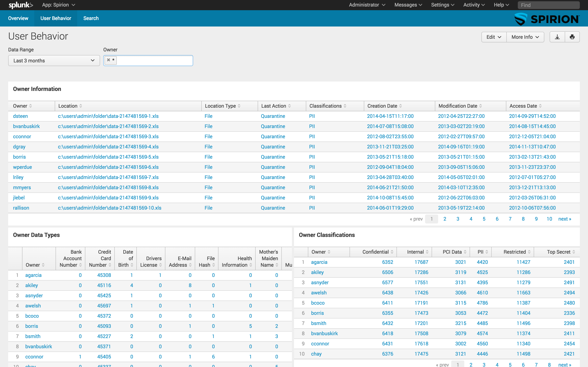Expand the Edit dropdown button
Screen dimensions: 588x367
pos(493,37)
